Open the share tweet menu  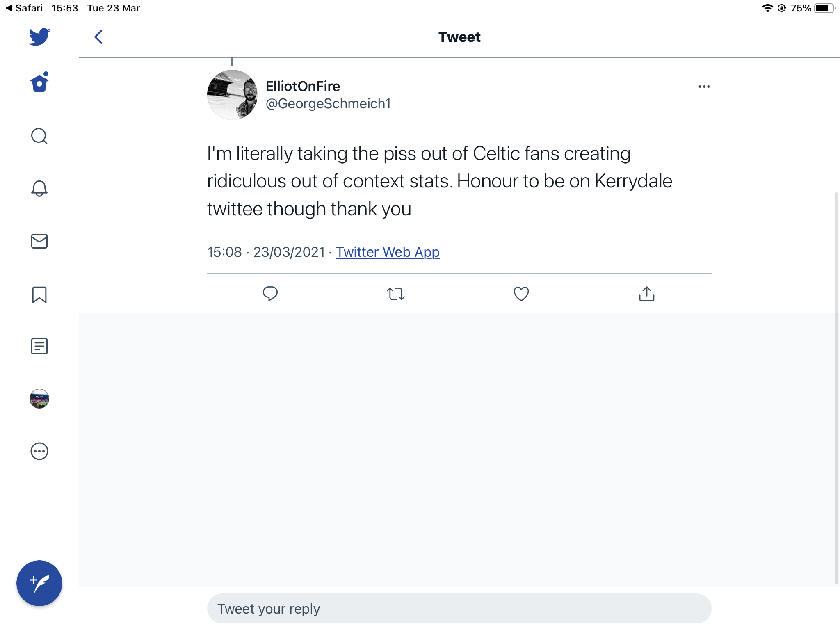(x=646, y=294)
